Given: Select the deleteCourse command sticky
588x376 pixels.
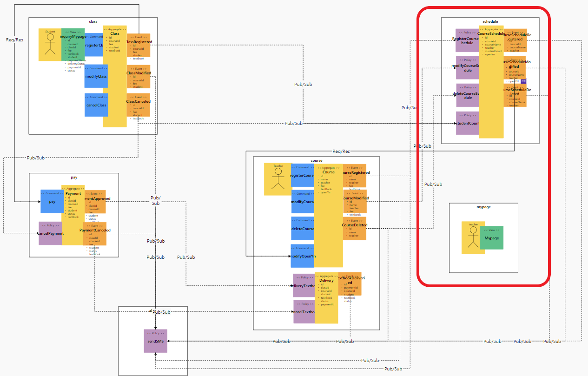Looking at the screenshot, I should 303,228.
